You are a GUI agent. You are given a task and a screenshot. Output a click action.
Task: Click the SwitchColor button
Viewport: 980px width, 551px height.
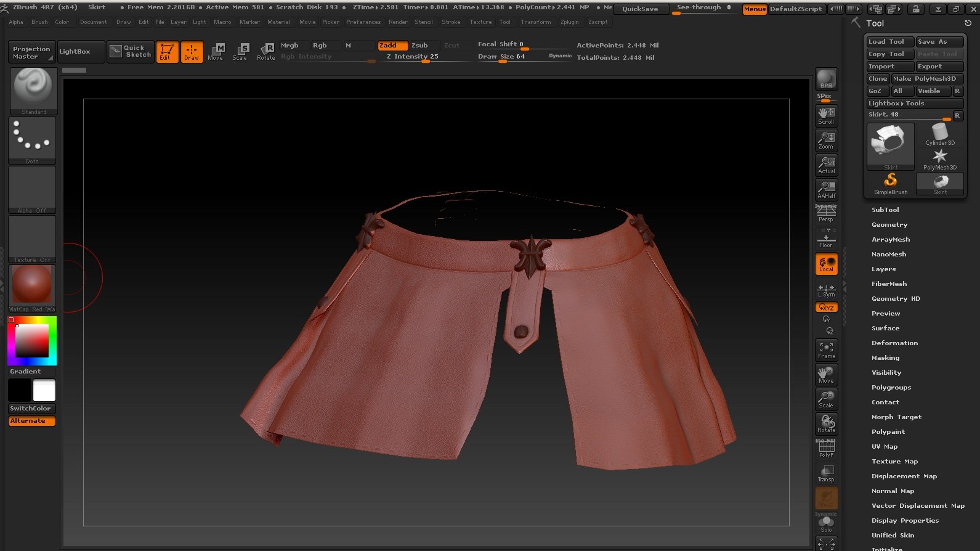tap(32, 409)
